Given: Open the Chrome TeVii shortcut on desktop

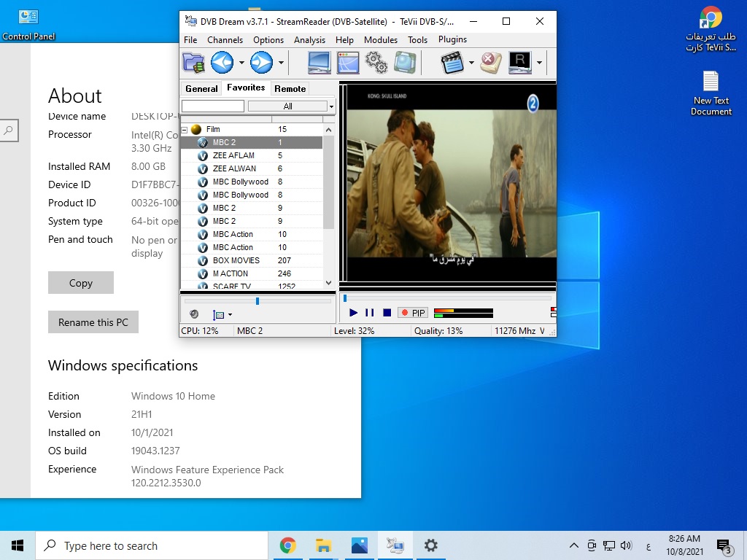Looking at the screenshot, I should tap(711, 28).
